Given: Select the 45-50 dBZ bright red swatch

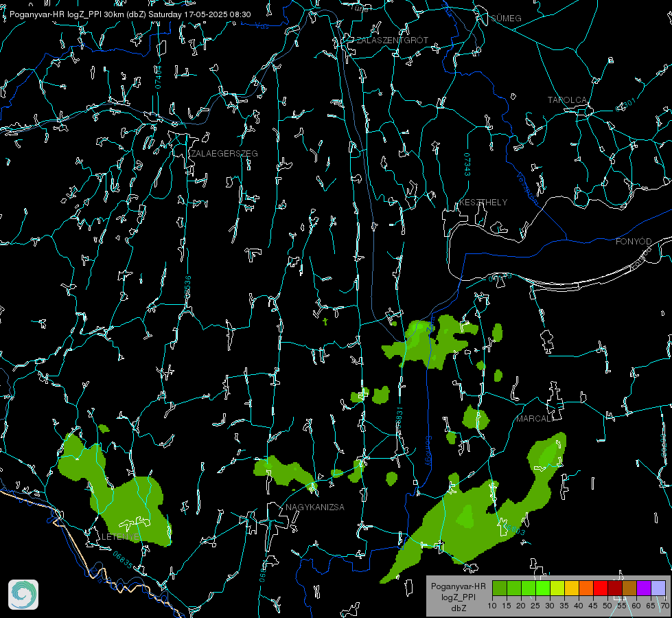Looking at the screenshot, I should pyautogui.click(x=601, y=588).
